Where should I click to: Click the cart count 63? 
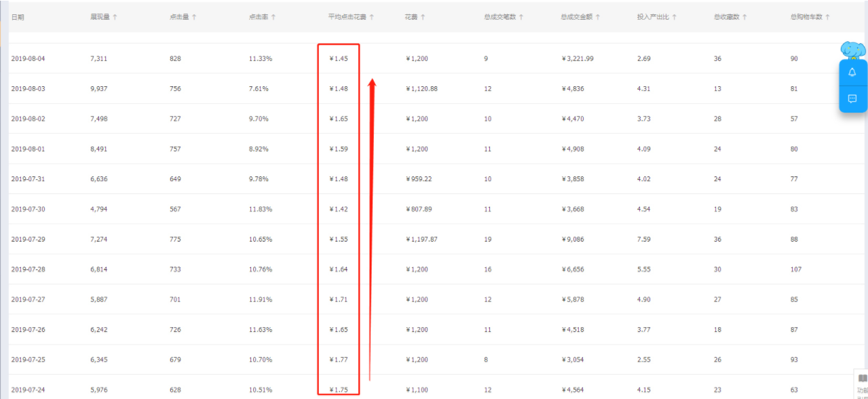click(x=794, y=390)
